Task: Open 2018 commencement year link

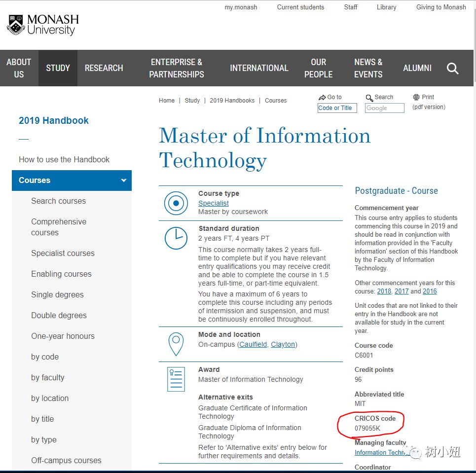Action: pyautogui.click(x=384, y=291)
